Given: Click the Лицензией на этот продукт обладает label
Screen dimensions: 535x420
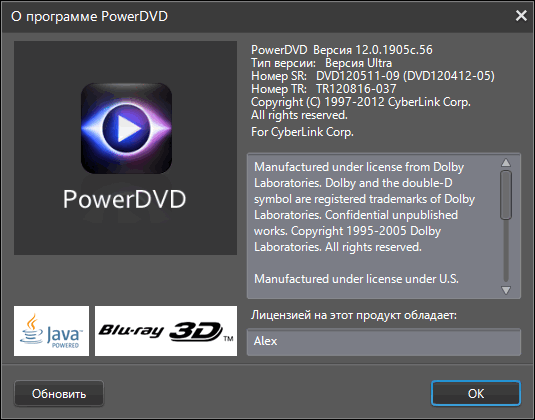Looking at the screenshot, I should tap(354, 315).
